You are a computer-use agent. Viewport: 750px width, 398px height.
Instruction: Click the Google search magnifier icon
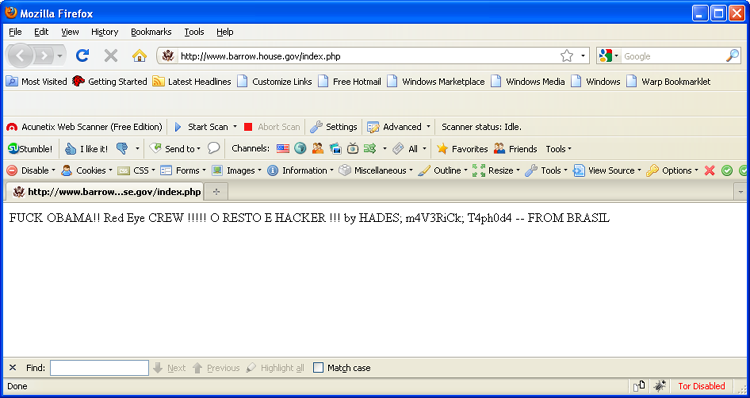pos(732,56)
